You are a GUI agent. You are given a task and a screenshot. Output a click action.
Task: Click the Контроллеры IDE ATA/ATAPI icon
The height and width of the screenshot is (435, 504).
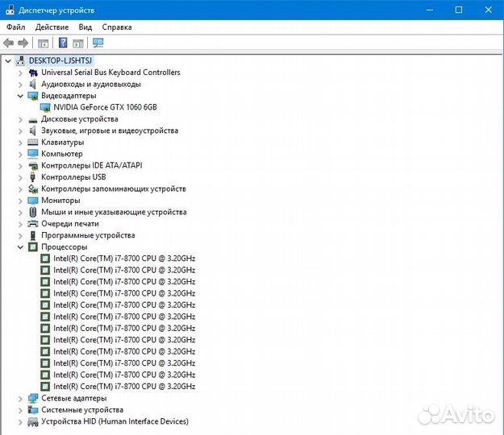33,166
